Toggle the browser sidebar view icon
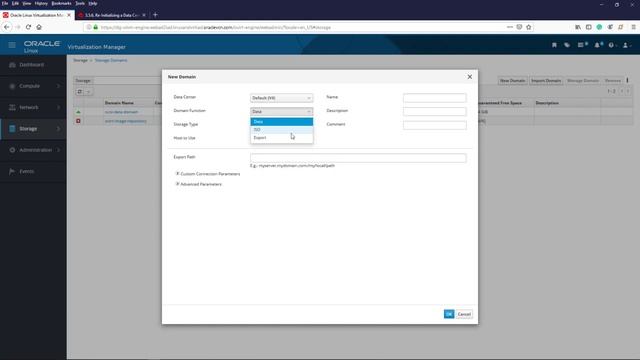Viewport: 640px width, 360px height. 589,27
